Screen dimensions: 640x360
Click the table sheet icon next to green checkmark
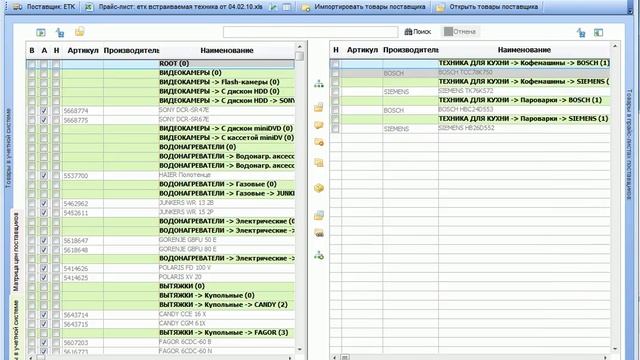coord(287,7)
